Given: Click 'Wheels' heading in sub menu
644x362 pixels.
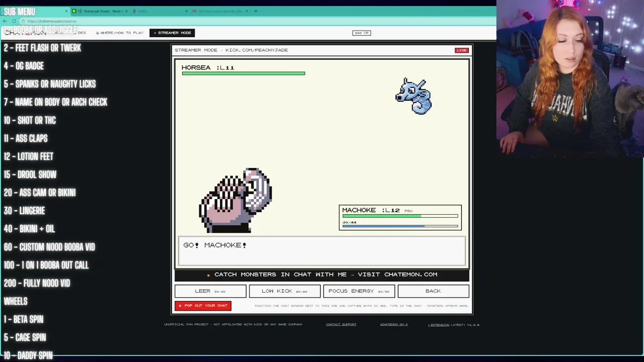Looking at the screenshot, I should 16,301.
